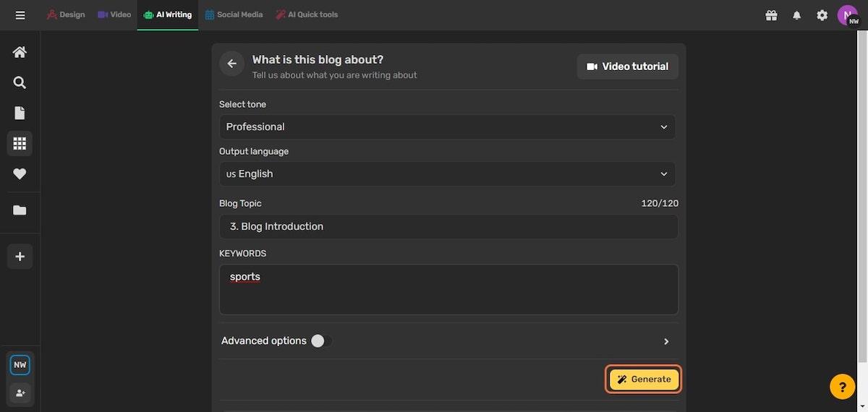The width and height of the screenshot is (868, 412).
Task: Go to Home in sidebar
Action: tap(20, 52)
